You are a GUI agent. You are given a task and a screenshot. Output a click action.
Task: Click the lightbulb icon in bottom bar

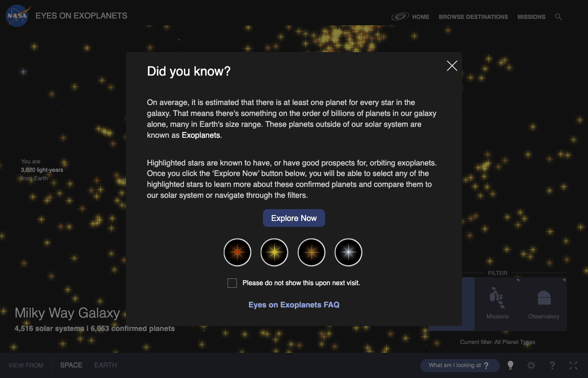pyautogui.click(x=510, y=365)
